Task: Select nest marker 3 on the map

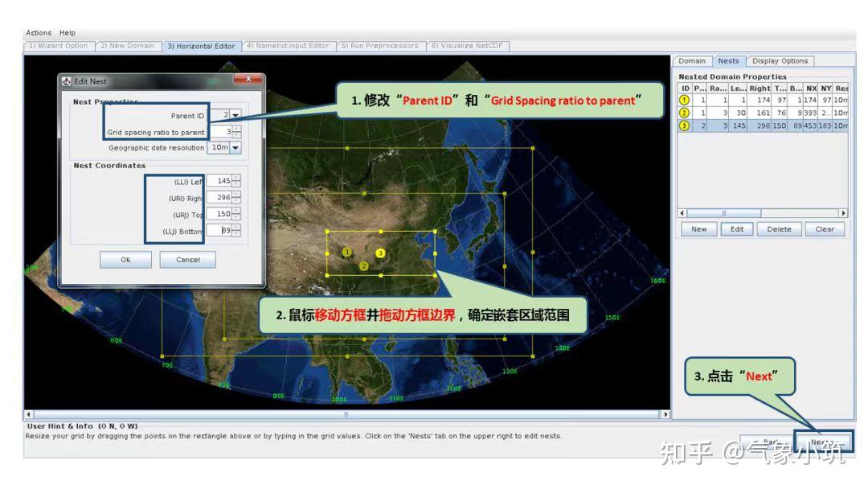Action: (380, 253)
